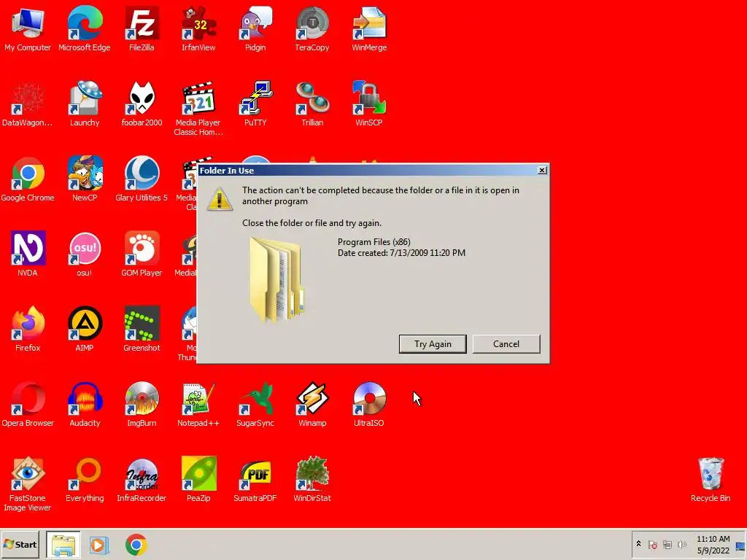This screenshot has height=560, width=747.
Task: Click the 'Program Files (x86)' text
Action: [374, 242]
